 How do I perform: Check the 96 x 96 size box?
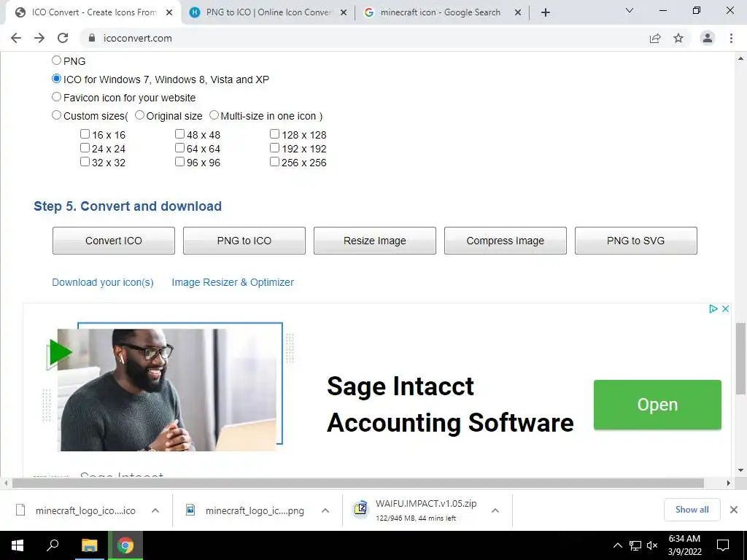[x=179, y=161]
